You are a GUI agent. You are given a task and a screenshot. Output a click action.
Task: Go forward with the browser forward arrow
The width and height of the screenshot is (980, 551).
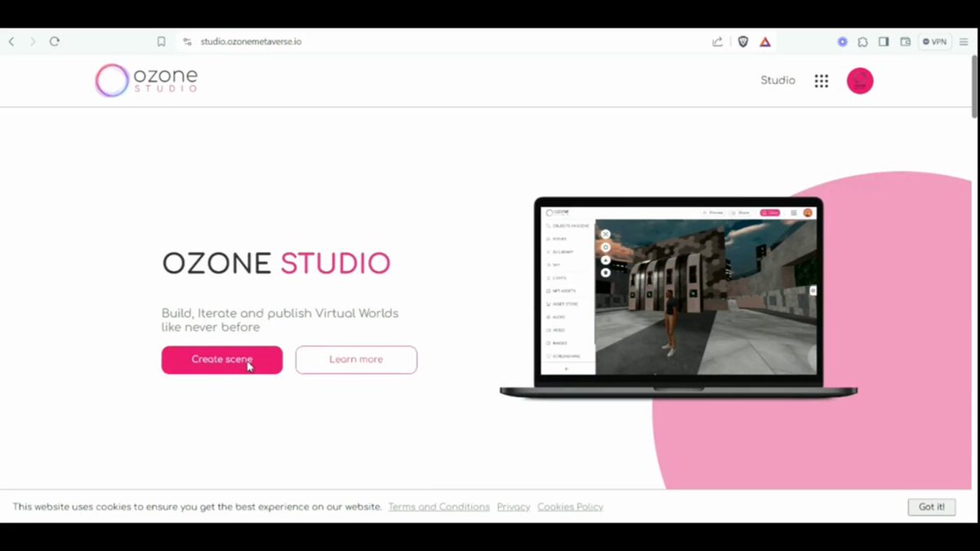click(x=33, y=42)
